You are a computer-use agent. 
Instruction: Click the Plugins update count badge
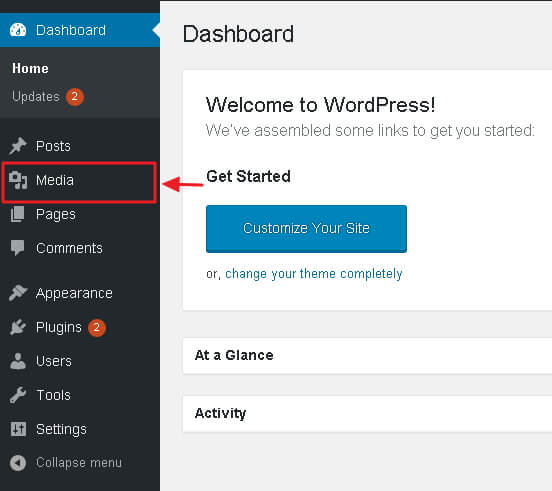[96, 328]
